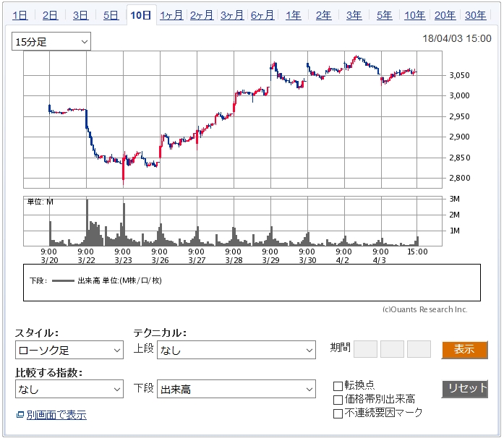Switch to the 30年 period tab
Screen dimensions: 504x438
(475, 15)
